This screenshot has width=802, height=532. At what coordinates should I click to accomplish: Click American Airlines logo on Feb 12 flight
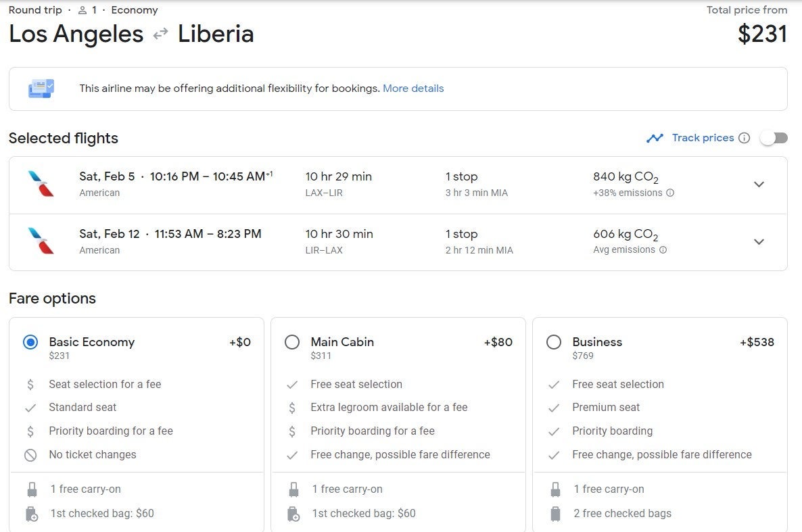point(41,241)
